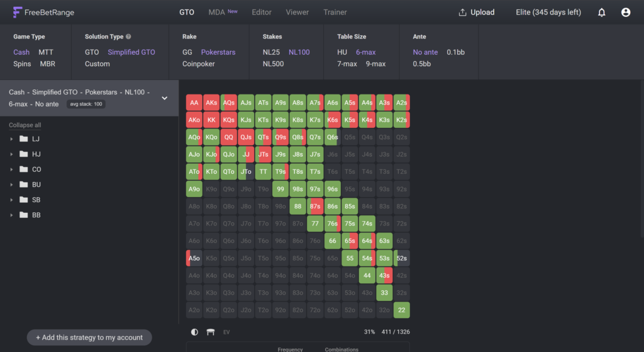This screenshot has width=644, height=352.
Task: Expand the BU folder tree arrow
Action: [11, 185]
